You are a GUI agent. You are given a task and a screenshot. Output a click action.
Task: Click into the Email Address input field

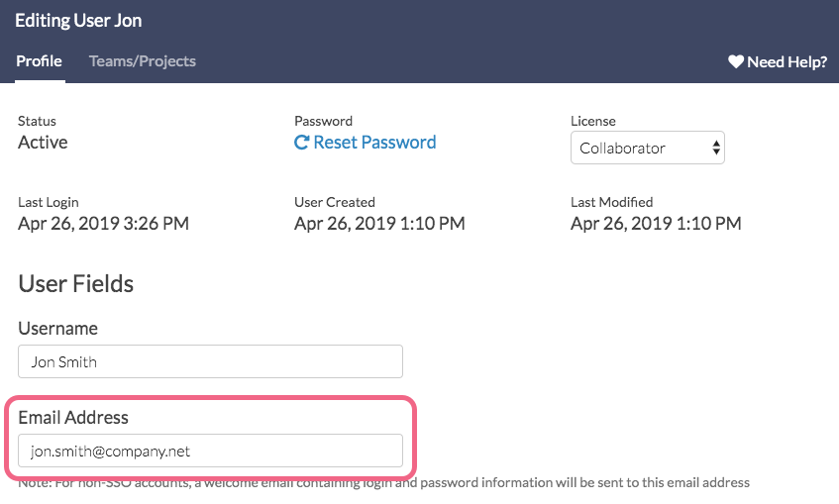(x=210, y=451)
